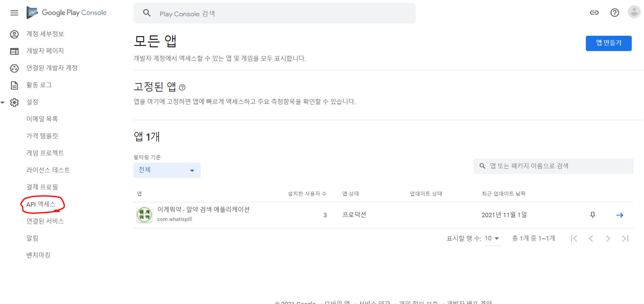
Task: Open the 전체 filter dropdown
Action: (167, 170)
